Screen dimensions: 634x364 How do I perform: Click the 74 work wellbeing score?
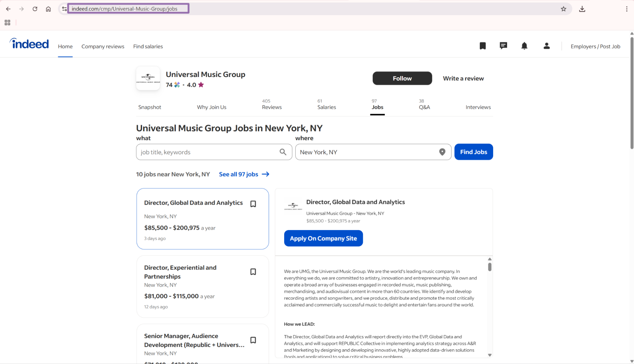pyautogui.click(x=173, y=85)
